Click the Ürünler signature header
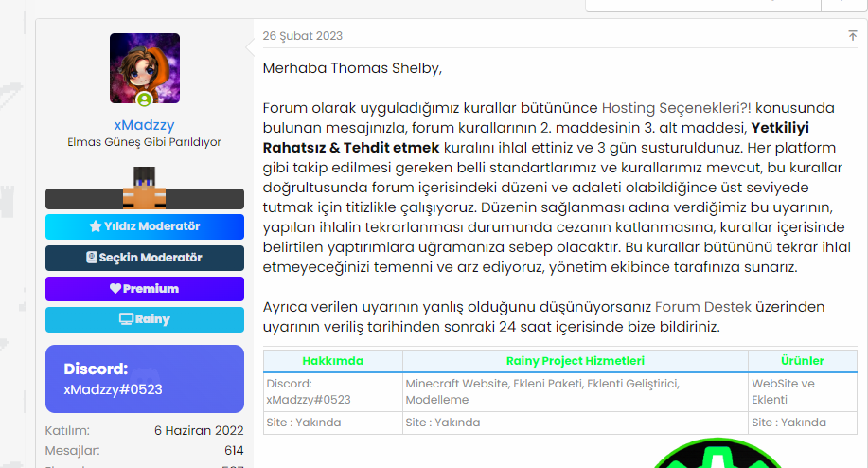This screenshot has width=868, height=468. (802, 361)
